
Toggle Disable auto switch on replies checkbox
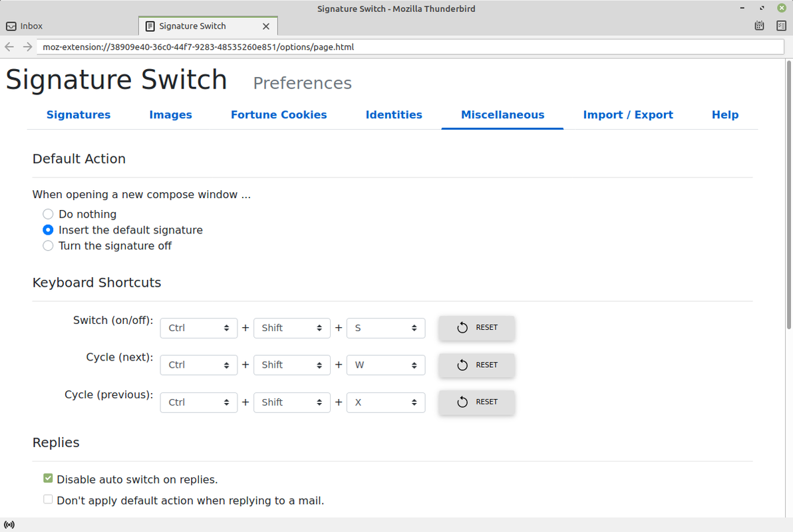[x=48, y=478]
